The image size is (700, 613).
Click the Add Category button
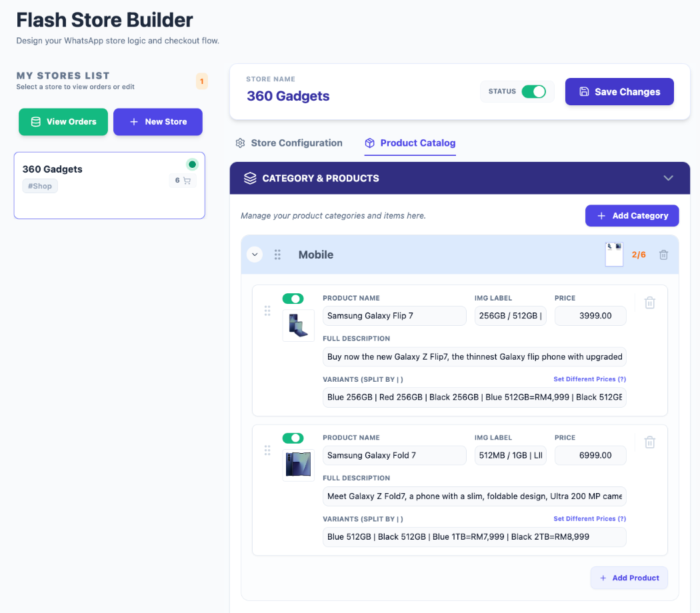(x=631, y=215)
